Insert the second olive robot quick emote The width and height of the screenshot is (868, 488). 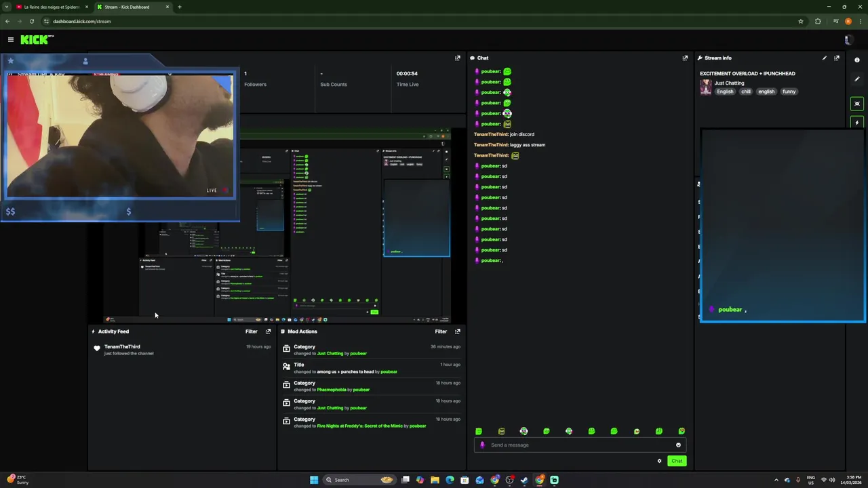coord(501,431)
